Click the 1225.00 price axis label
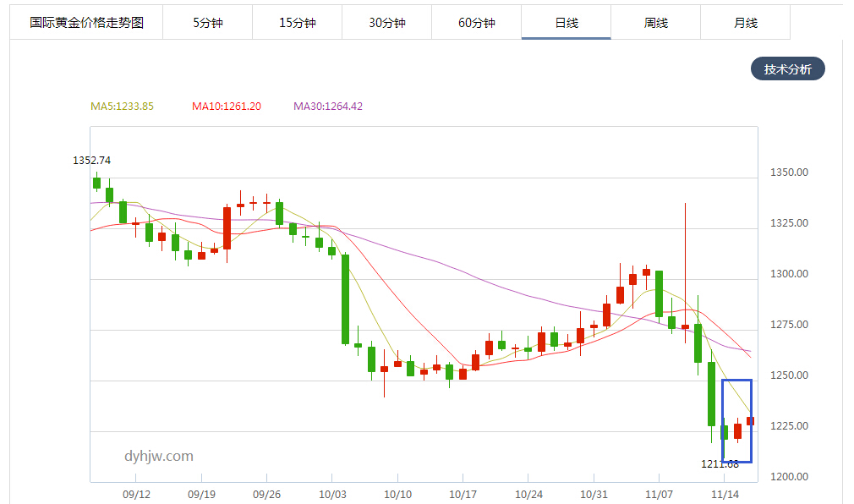Viewport: 854px width, 504px height. tap(789, 426)
